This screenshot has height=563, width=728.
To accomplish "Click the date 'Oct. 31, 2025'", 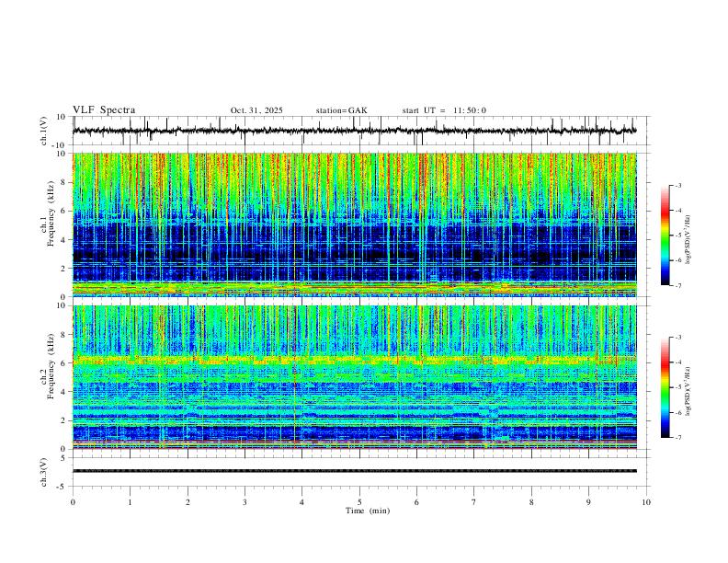I will (x=256, y=110).
